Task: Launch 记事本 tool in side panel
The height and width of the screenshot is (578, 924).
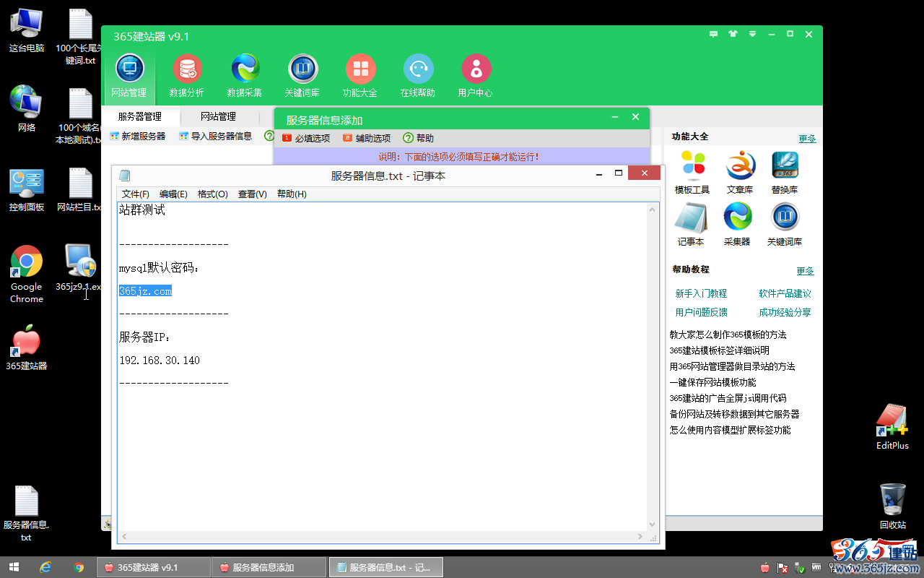Action: [x=691, y=225]
